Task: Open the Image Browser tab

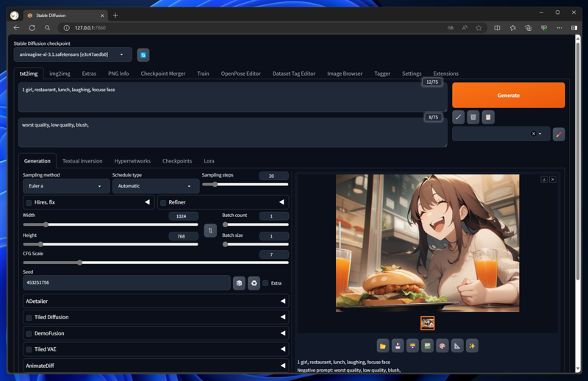Action: 345,74
